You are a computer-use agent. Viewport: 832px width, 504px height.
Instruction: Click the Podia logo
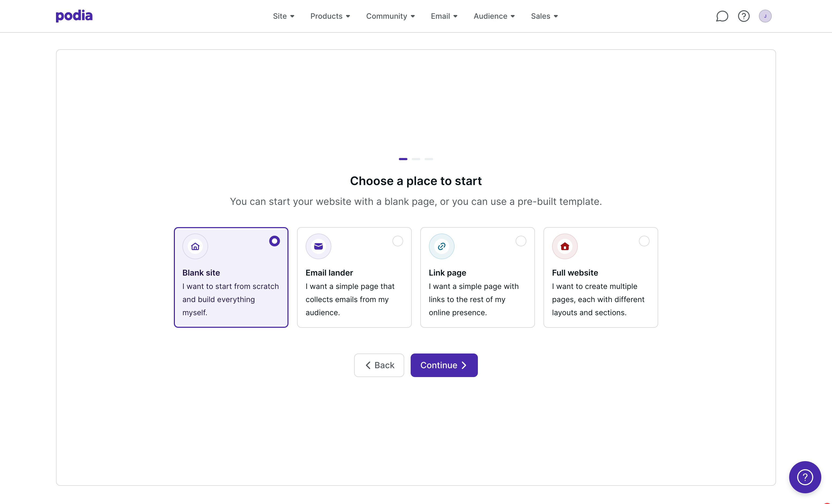pyautogui.click(x=74, y=16)
